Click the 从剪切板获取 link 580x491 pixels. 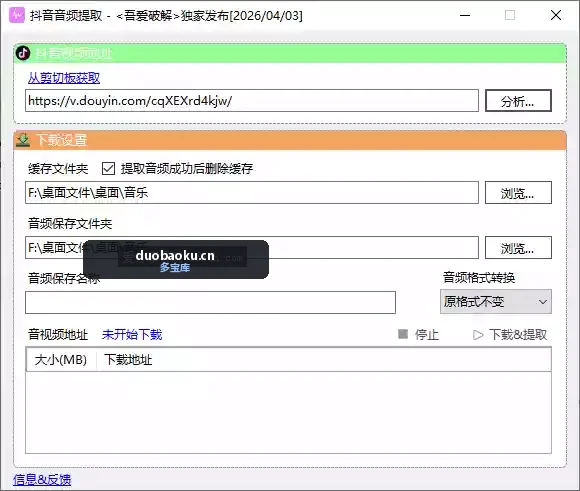[x=64, y=78]
